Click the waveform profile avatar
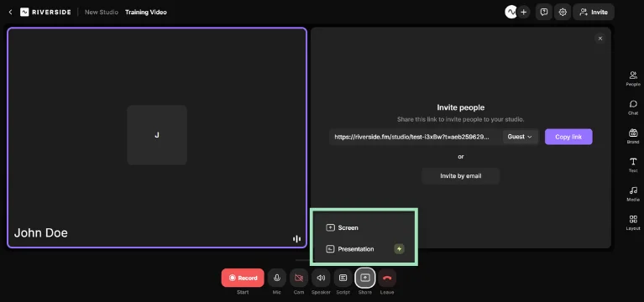 510,12
